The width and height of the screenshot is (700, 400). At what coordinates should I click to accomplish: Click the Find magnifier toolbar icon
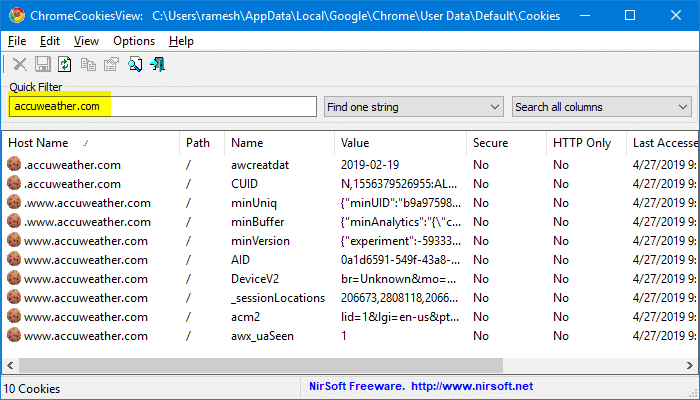tap(135, 64)
